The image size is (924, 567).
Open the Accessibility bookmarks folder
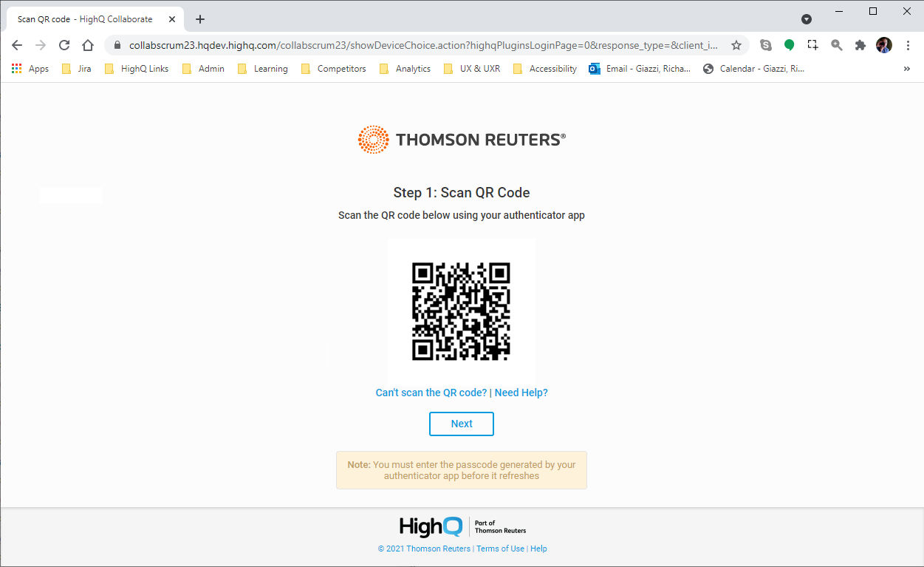pos(544,69)
